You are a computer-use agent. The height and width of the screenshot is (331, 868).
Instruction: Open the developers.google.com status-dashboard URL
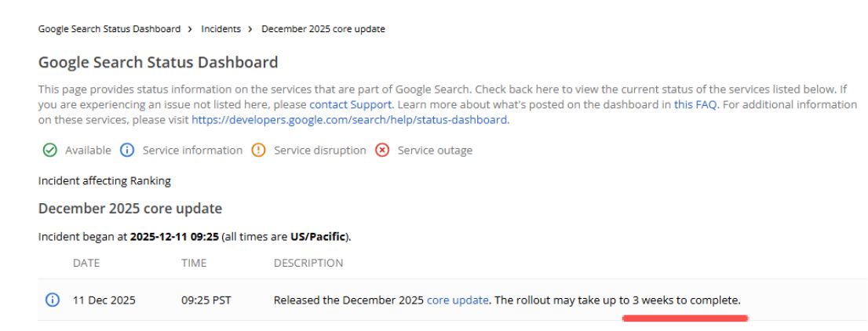350,120
